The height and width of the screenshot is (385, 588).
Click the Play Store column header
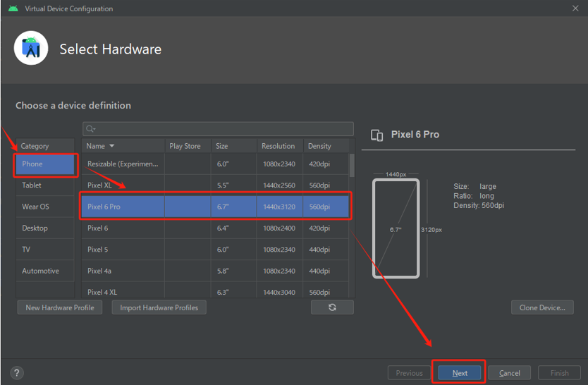coord(188,146)
